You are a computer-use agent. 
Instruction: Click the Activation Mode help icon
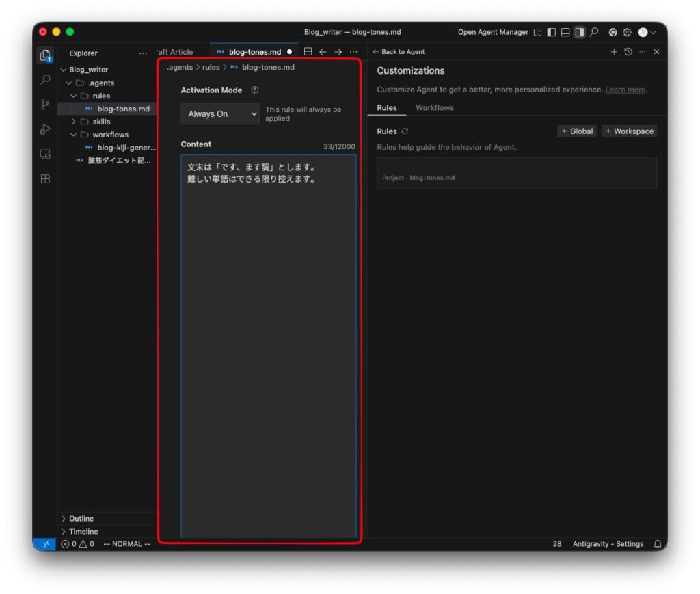[255, 90]
